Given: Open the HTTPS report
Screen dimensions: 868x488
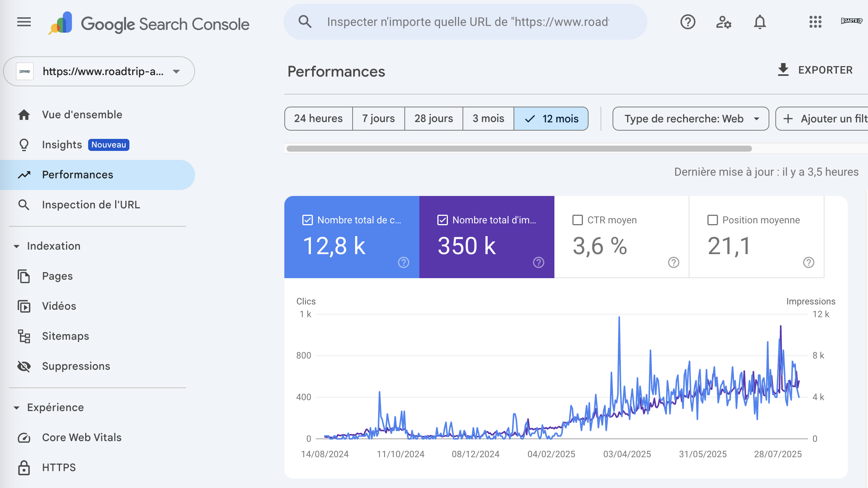Looking at the screenshot, I should 98,468.
